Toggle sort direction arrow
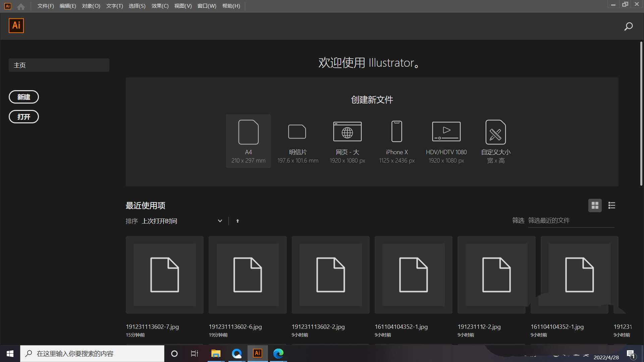The width and height of the screenshot is (644, 362). 237,221
